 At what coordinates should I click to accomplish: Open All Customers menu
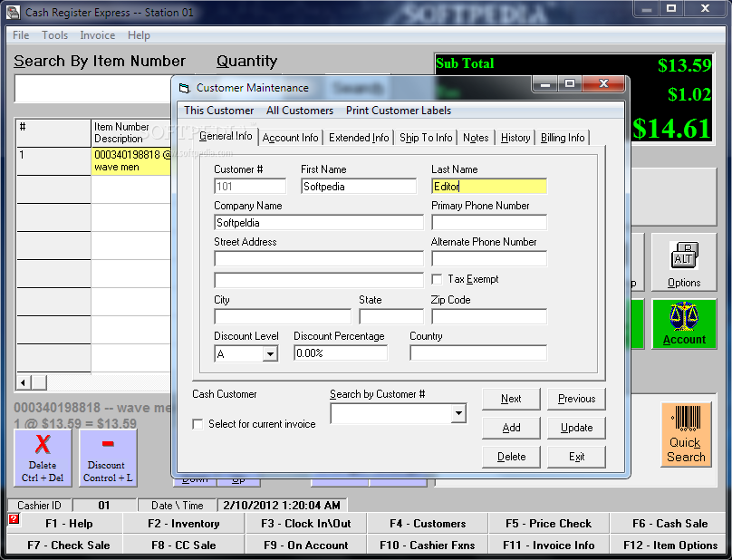[x=300, y=111]
